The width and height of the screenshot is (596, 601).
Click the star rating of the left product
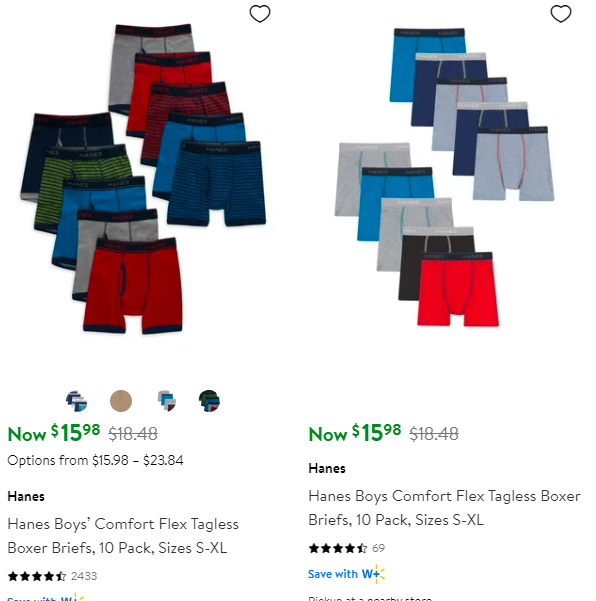tap(37, 576)
